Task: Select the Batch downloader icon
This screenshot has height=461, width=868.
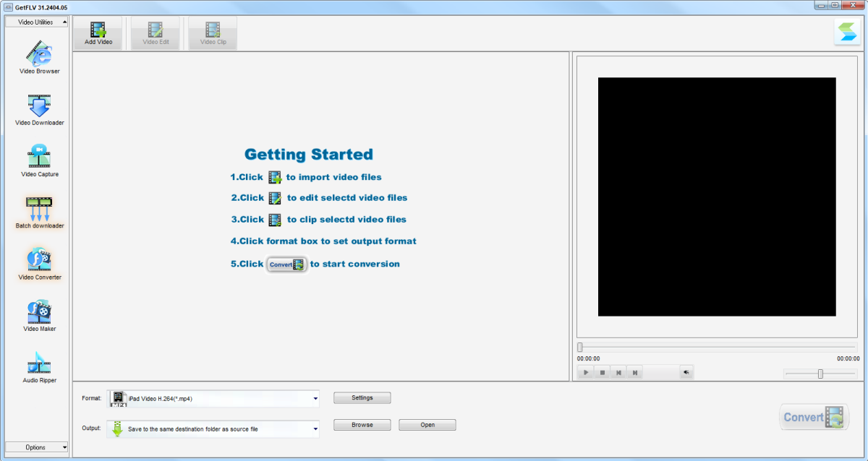Action: click(x=39, y=212)
